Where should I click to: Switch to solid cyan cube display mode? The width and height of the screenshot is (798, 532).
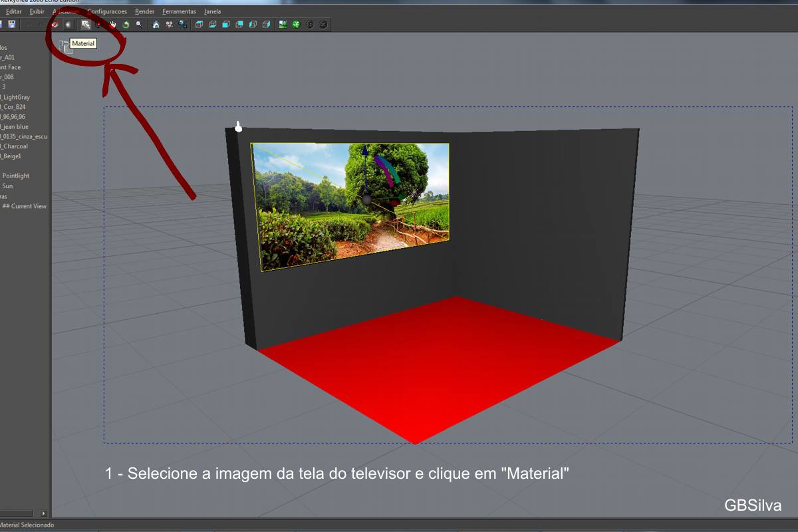[226, 25]
